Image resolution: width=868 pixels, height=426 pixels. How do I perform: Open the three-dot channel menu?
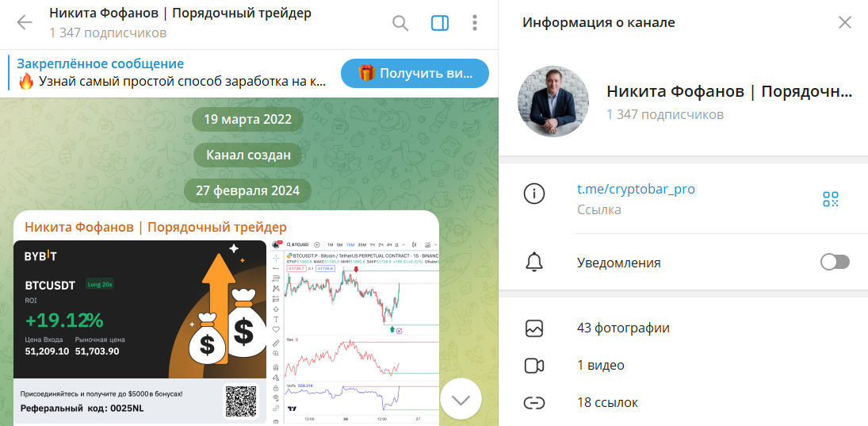coord(474,23)
